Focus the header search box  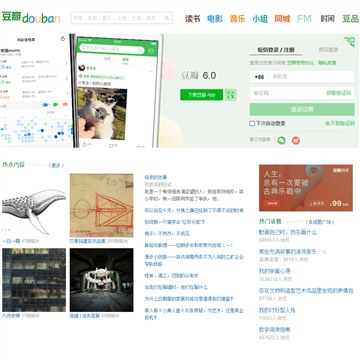[x=122, y=18]
